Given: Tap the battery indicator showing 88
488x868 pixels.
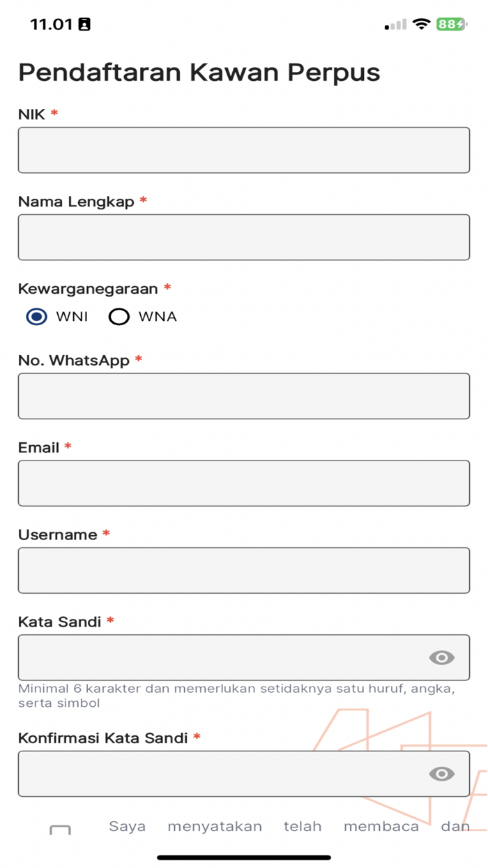Looking at the screenshot, I should tap(451, 24).
